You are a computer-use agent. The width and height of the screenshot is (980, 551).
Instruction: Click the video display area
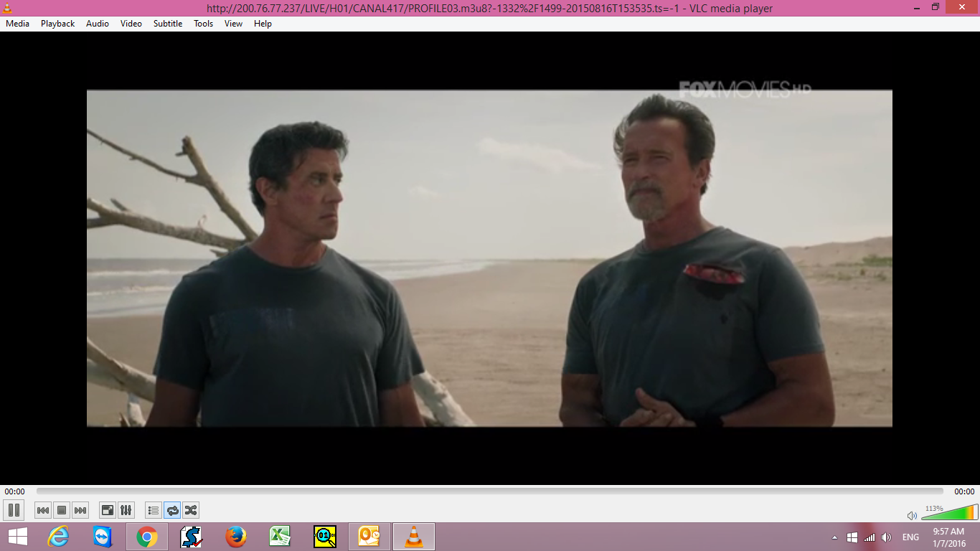(x=489, y=258)
